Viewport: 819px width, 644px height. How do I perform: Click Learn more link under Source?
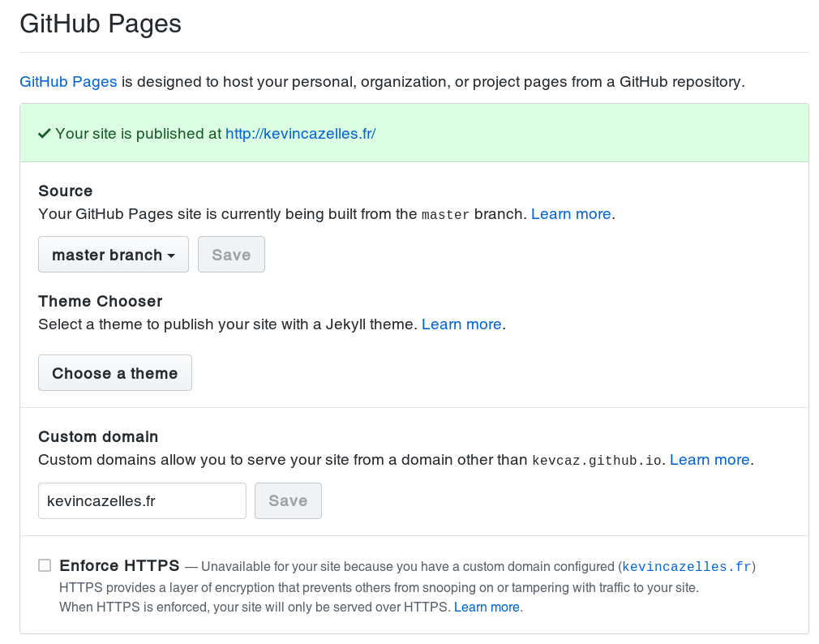coord(570,214)
